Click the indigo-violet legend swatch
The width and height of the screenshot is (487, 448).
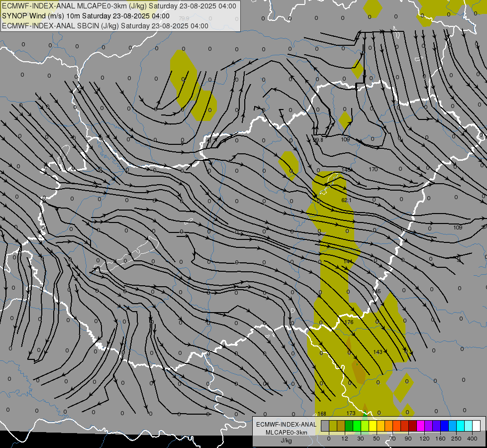436,426
